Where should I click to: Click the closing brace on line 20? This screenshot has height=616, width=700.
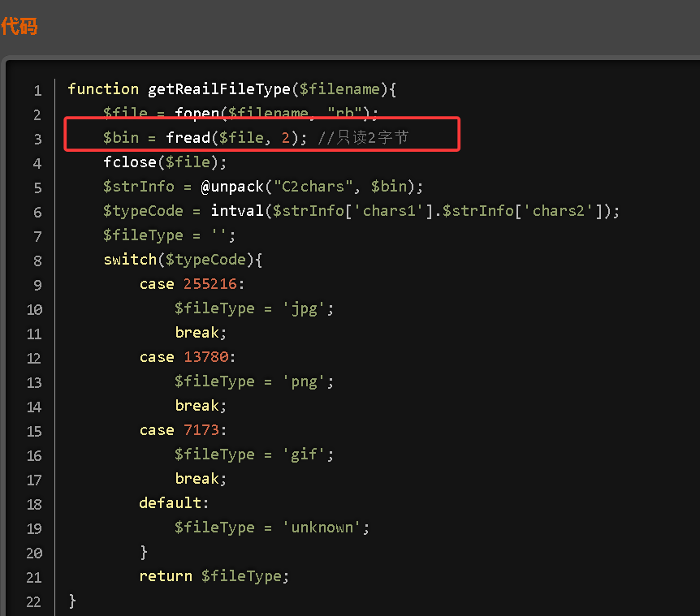coord(143,552)
